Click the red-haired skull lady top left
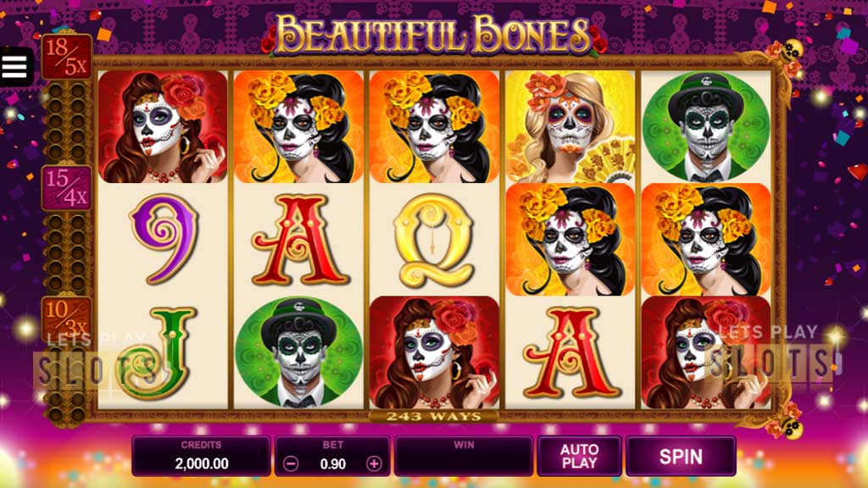 coord(163,127)
